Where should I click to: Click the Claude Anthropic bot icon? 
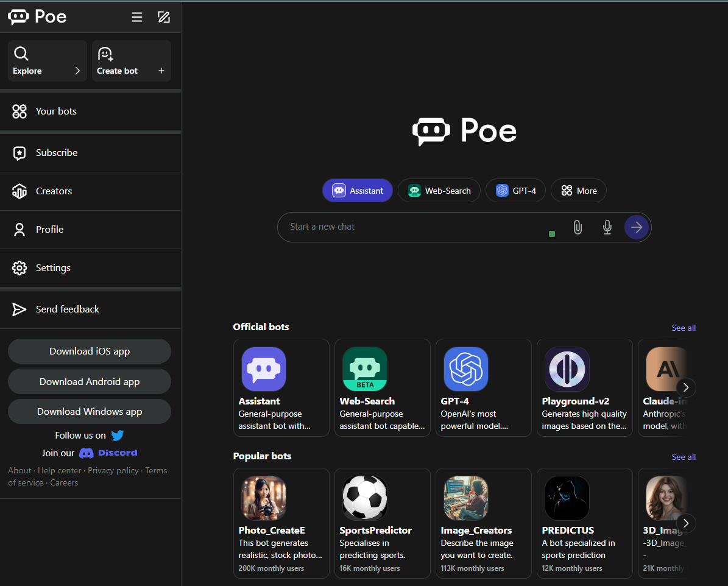coord(666,369)
